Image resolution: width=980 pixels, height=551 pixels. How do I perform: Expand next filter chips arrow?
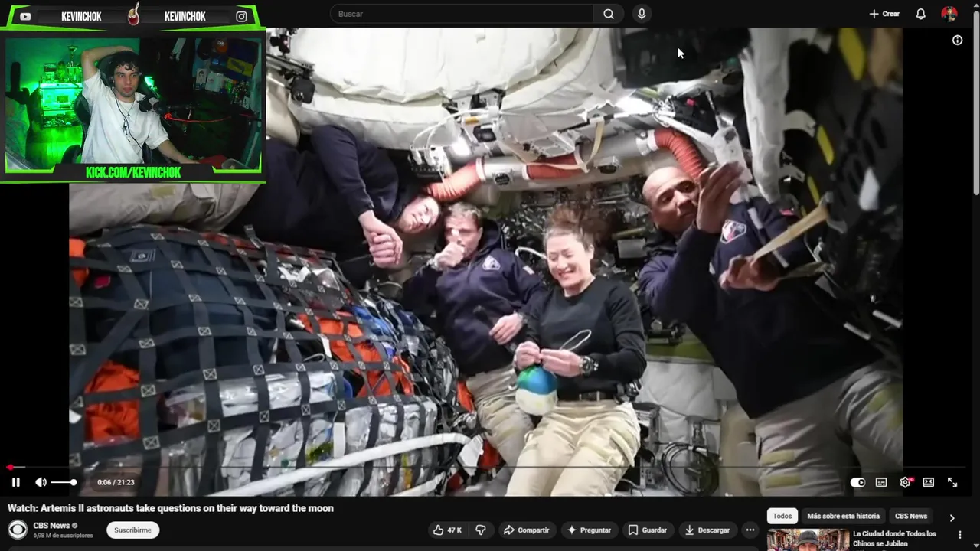coord(952,517)
